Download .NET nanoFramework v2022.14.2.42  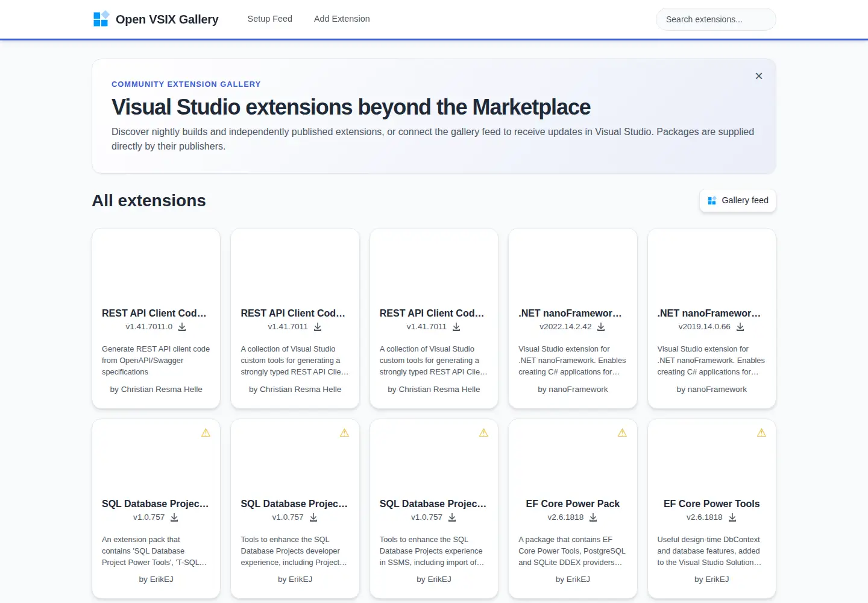[601, 327]
